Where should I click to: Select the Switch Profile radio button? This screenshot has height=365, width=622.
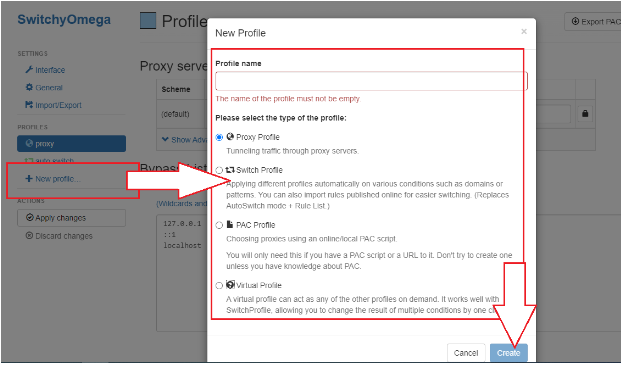point(219,170)
